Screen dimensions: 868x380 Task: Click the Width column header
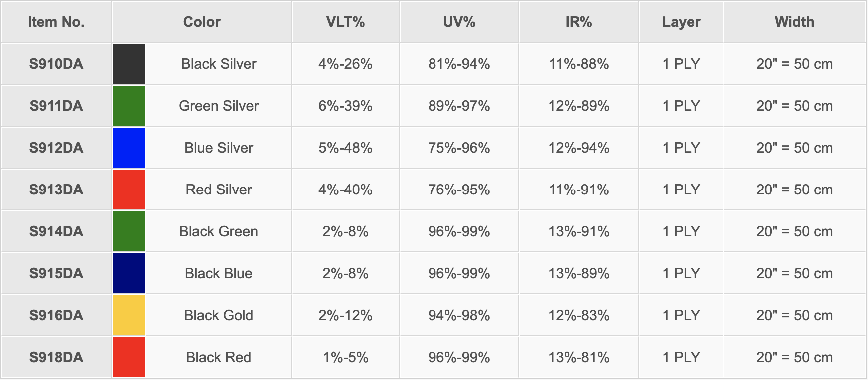pos(794,22)
